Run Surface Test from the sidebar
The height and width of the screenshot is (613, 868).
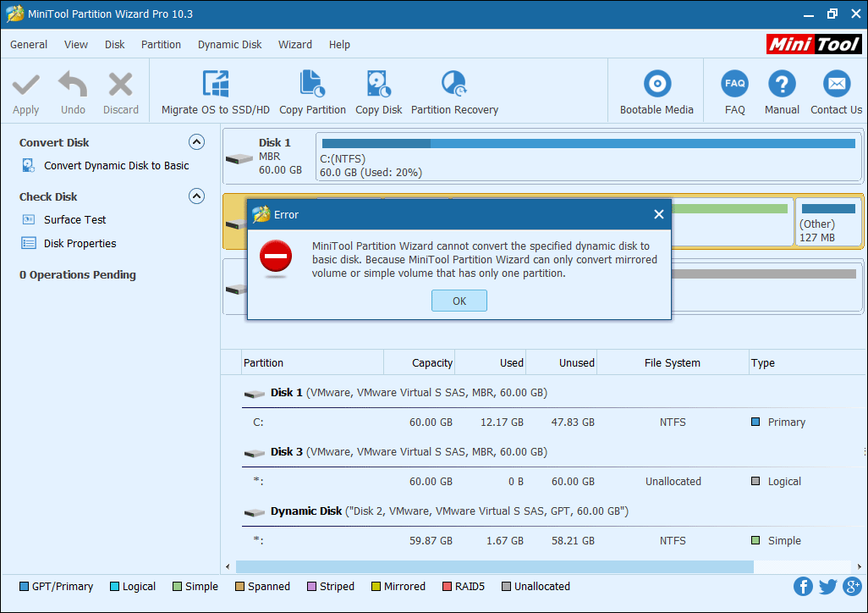coord(74,220)
